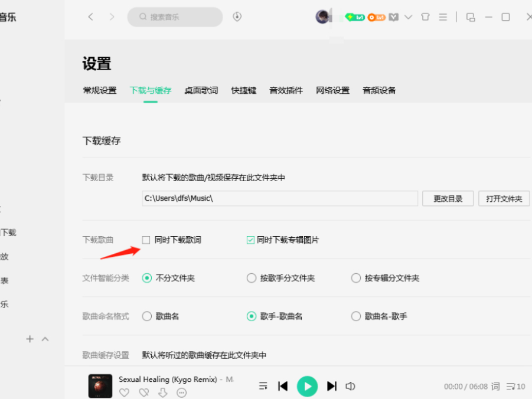Open the 音频设备 tab
The height and width of the screenshot is (399, 532).
(x=379, y=90)
